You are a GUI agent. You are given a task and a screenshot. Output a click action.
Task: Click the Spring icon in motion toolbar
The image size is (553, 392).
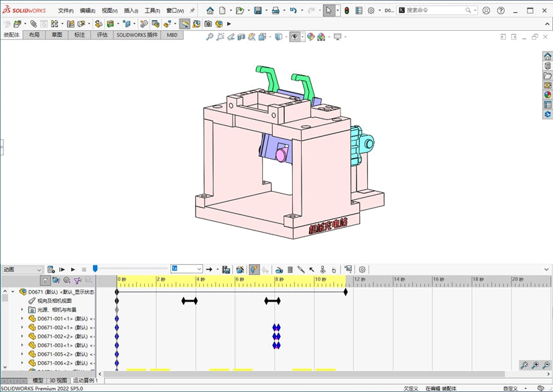click(x=290, y=269)
